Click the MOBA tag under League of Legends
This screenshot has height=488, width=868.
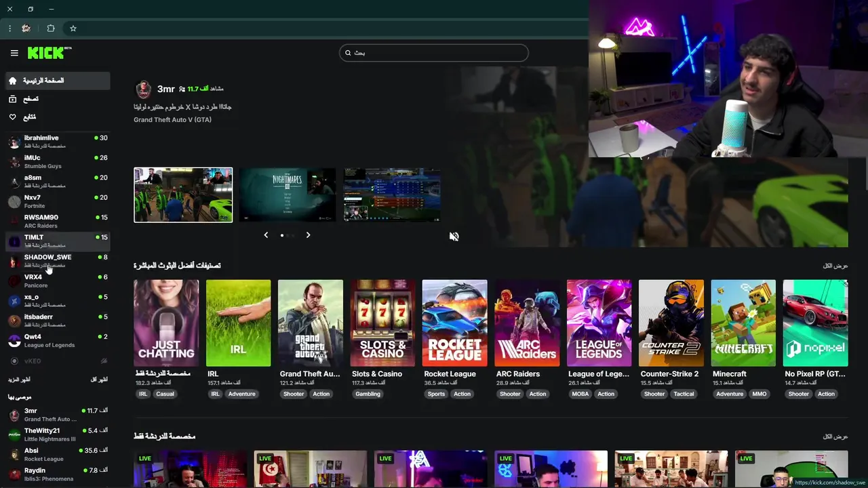point(580,394)
